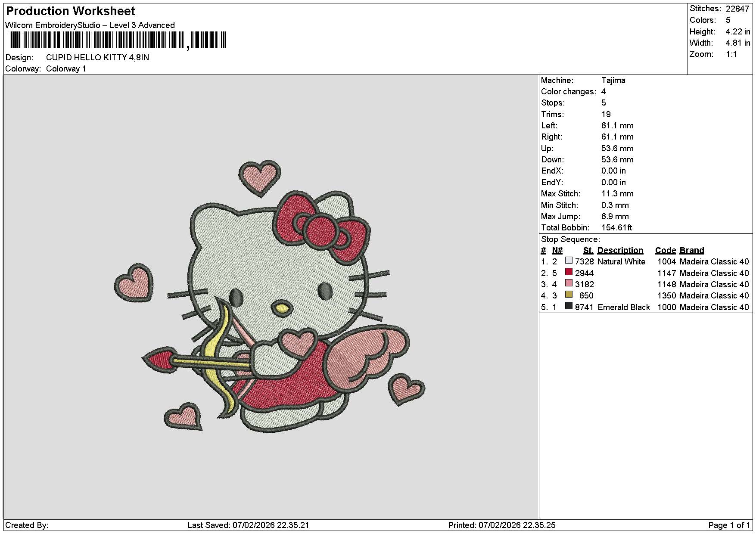This screenshot has height=534, width=756.
Task: Click the Stitches value '22847'
Action: pyautogui.click(x=737, y=9)
